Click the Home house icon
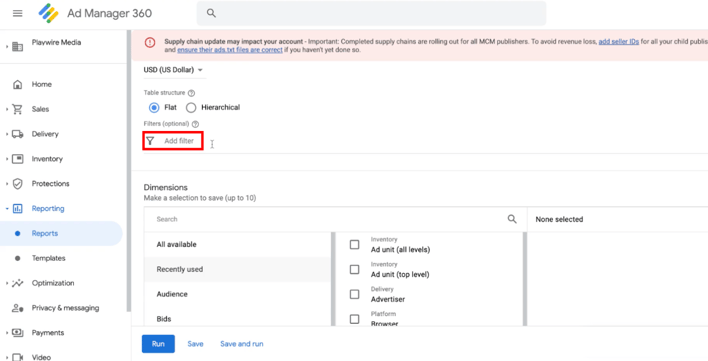This screenshot has height=361, width=708. pos(17,84)
